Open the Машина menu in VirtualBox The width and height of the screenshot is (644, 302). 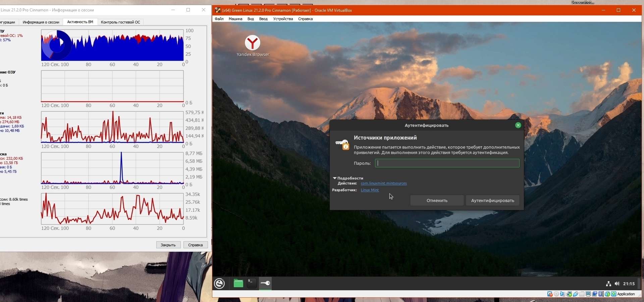pyautogui.click(x=235, y=19)
